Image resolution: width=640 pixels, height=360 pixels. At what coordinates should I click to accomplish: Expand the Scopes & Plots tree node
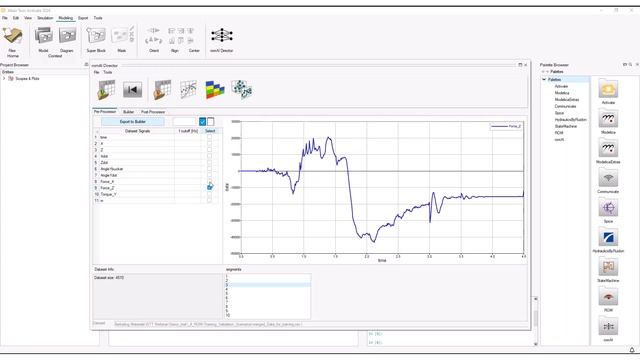click(4, 78)
